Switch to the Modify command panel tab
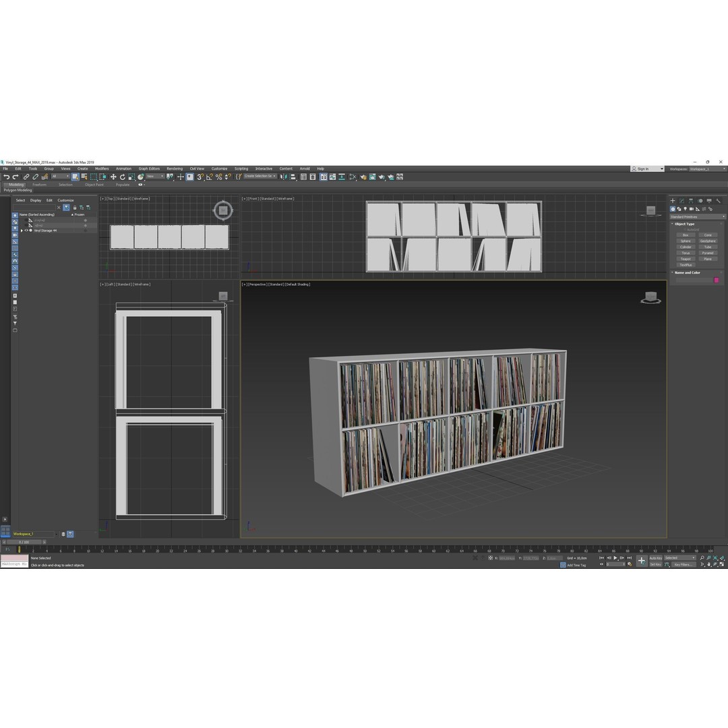This screenshot has width=728, height=728. 681,201
